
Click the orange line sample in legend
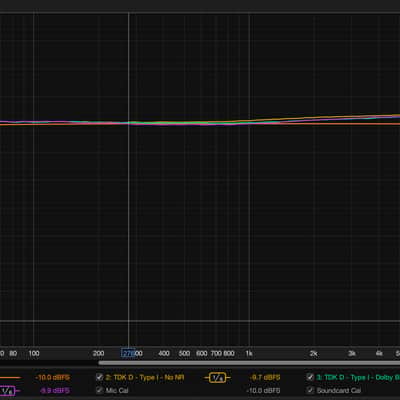[10, 378]
